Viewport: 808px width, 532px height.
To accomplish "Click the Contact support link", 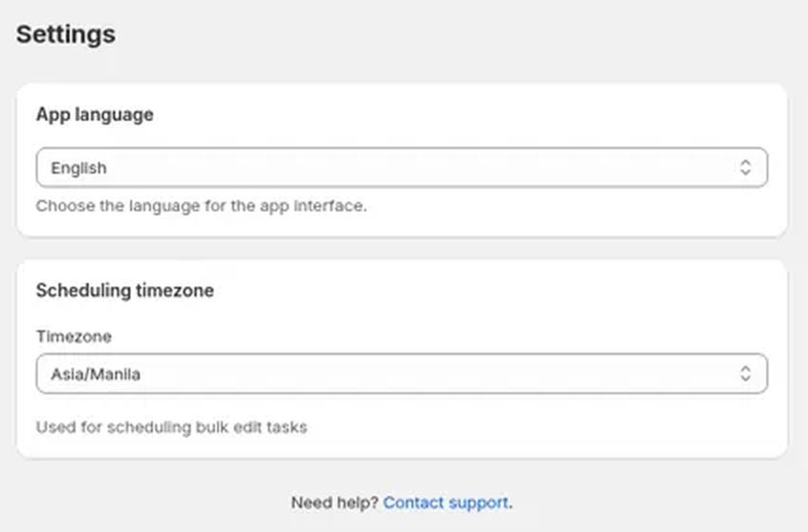I will 446,503.
